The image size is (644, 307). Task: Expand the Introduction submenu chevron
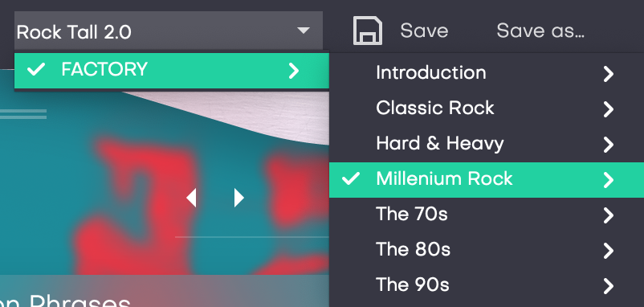click(x=609, y=74)
